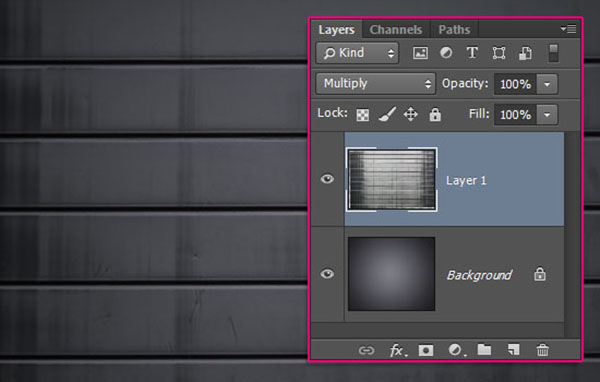Open the Multiply blend mode dropdown

(x=376, y=83)
